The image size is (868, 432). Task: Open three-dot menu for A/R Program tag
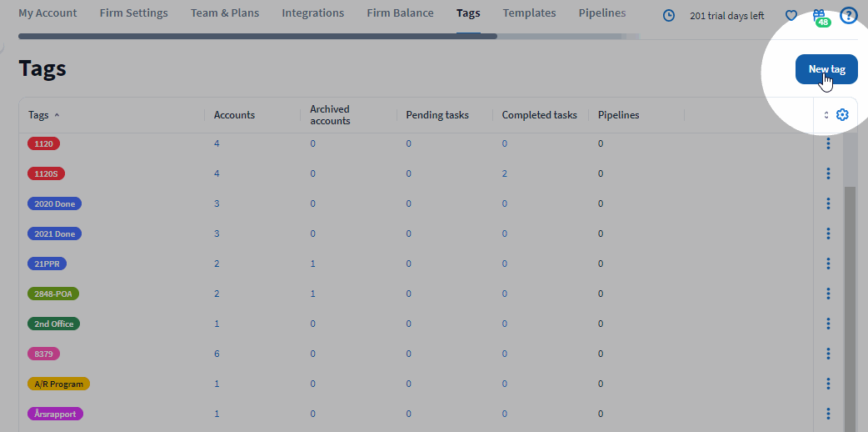click(828, 383)
